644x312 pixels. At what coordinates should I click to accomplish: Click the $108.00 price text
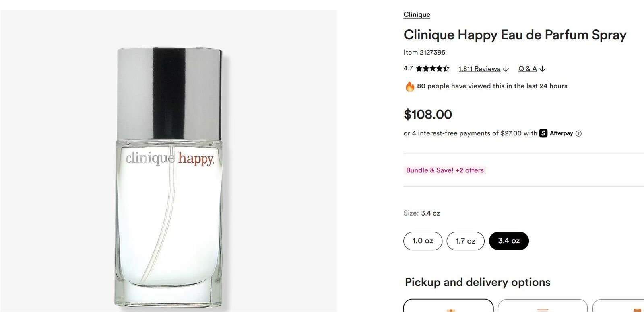click(x=428, y=115)
